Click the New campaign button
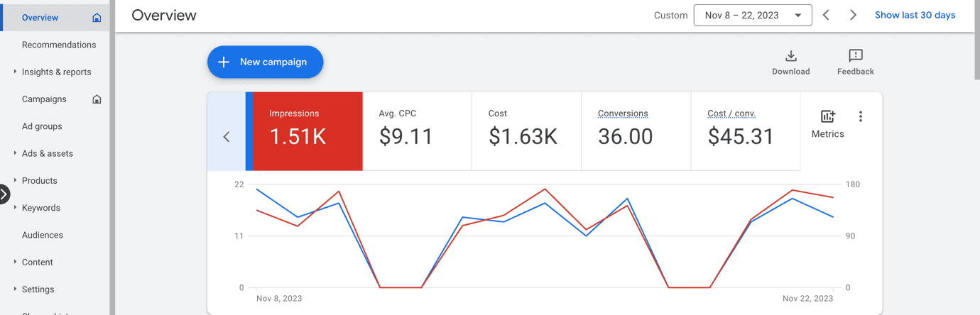The height and width of the screenshot is (315, 980). tap(265, 62)
